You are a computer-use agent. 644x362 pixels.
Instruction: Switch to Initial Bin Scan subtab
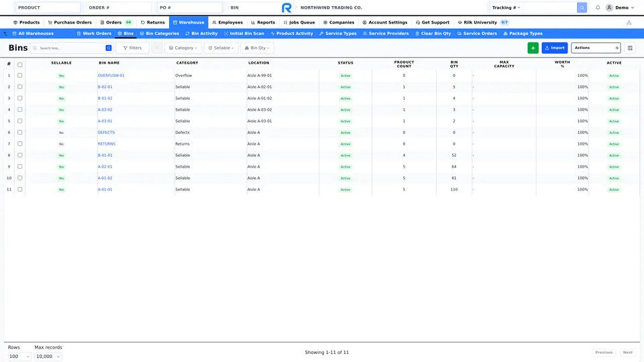[244, 34]
